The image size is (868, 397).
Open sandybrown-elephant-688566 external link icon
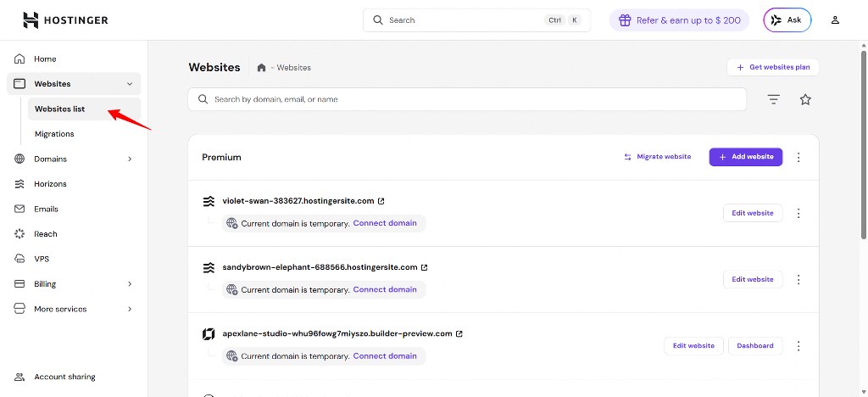click(425, 267)
